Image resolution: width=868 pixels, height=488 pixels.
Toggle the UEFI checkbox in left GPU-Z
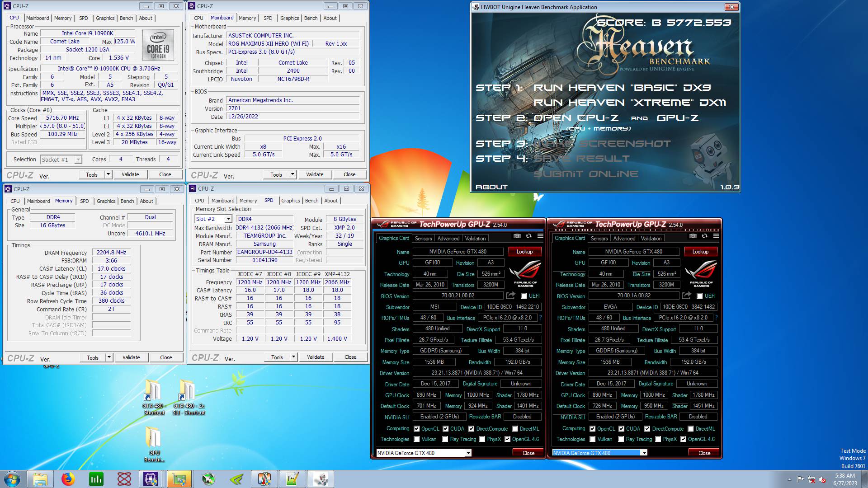pyautogui.click(x=524, y=296)
